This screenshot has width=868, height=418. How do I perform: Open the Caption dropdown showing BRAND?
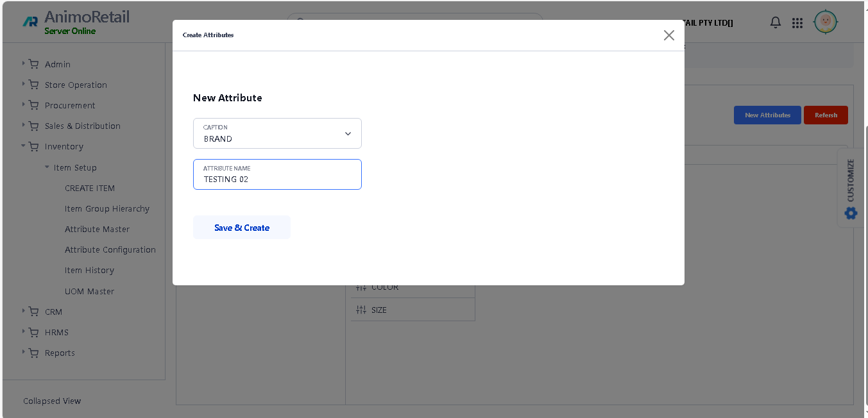tap(277, 133)
